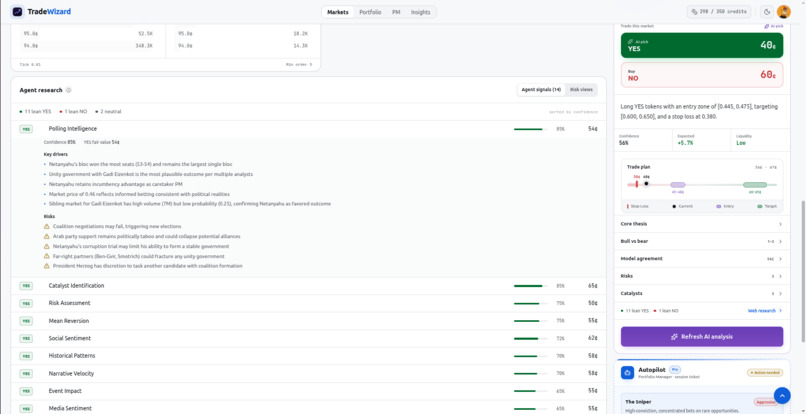Click YES badge on Mean Reversion row
The width and height of the screenshot is (806, 414).
tap(26, 321)
